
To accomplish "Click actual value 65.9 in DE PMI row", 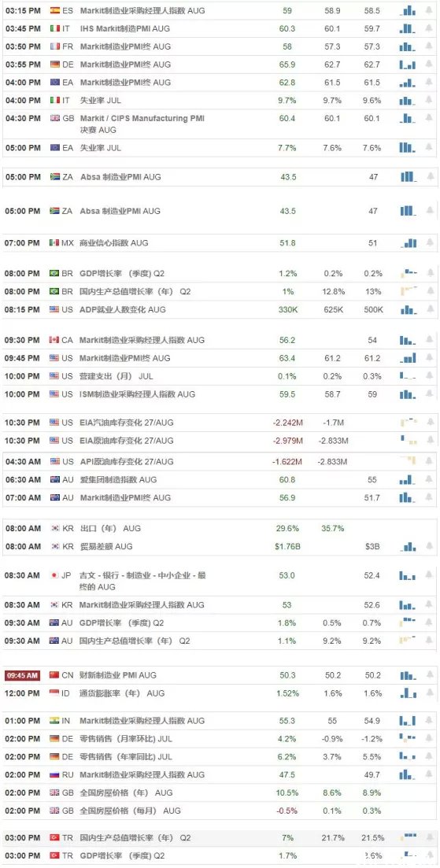I will click(x=287, y=65).
